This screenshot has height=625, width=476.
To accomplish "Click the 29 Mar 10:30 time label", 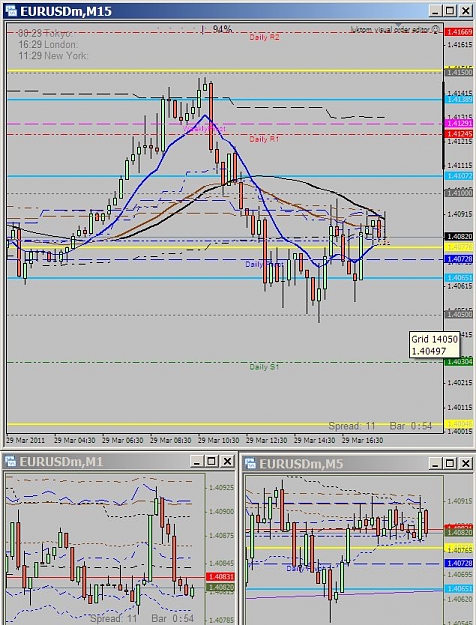I will [218, 440].
